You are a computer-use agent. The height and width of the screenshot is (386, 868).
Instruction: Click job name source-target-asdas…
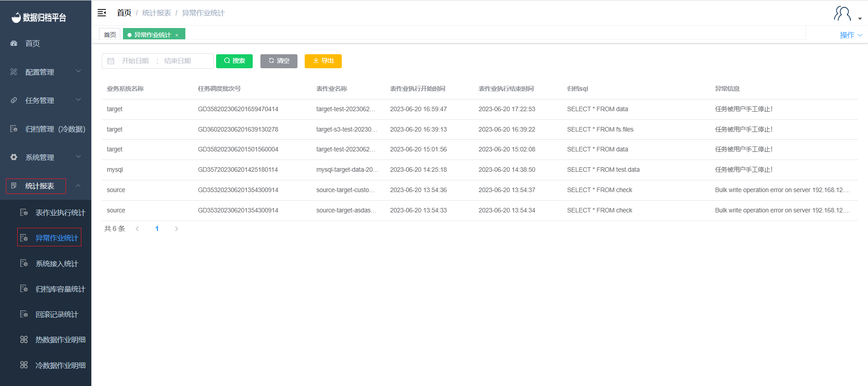346,210
